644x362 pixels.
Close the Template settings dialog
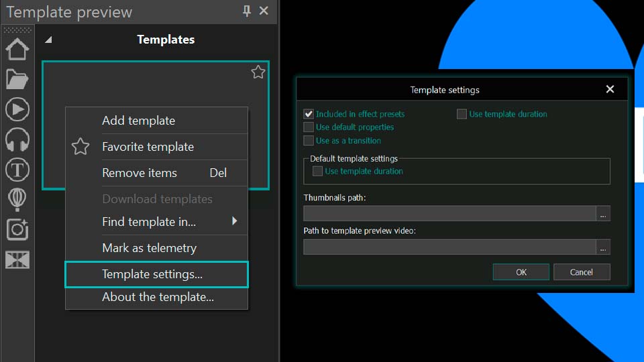coord(610,89)
